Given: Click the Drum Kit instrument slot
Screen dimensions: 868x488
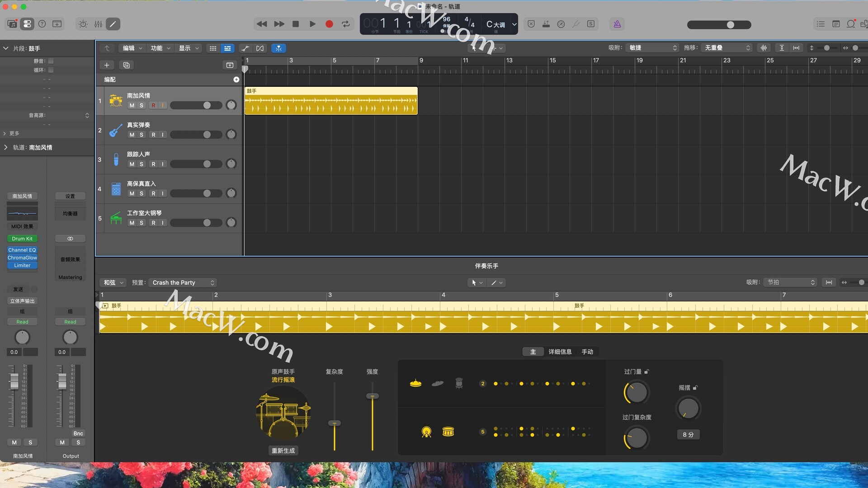Looking at the screenshot, I should tap(22, 239).
